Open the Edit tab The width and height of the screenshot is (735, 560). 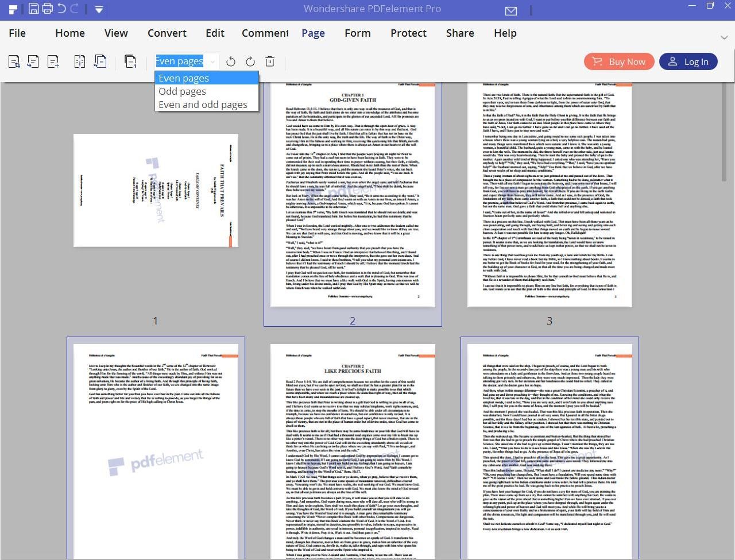215,33
